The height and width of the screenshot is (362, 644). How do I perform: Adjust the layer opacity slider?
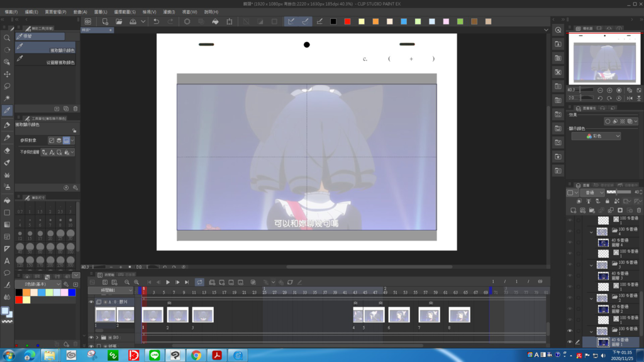[619, 192]
